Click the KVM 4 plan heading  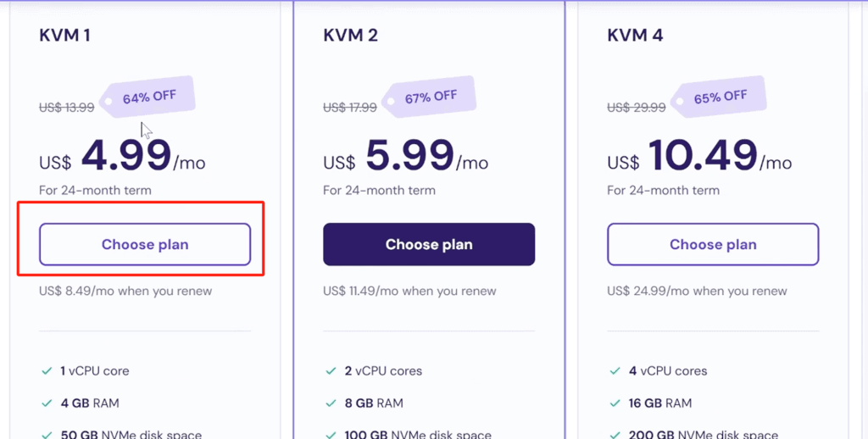pyautogui.click(x=635, y=36)
